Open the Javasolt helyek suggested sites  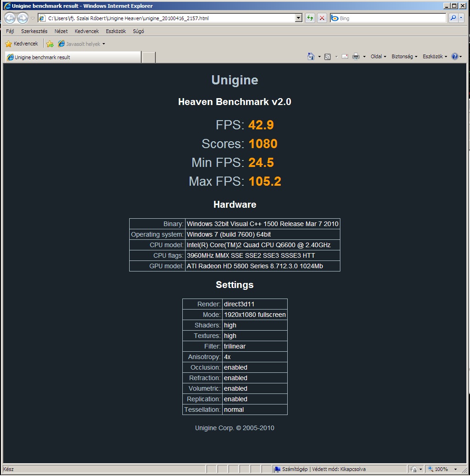82,44
